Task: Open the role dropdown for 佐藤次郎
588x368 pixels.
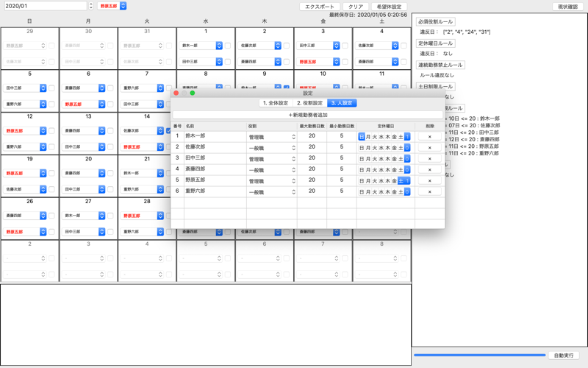Action: tap(272, 148)
